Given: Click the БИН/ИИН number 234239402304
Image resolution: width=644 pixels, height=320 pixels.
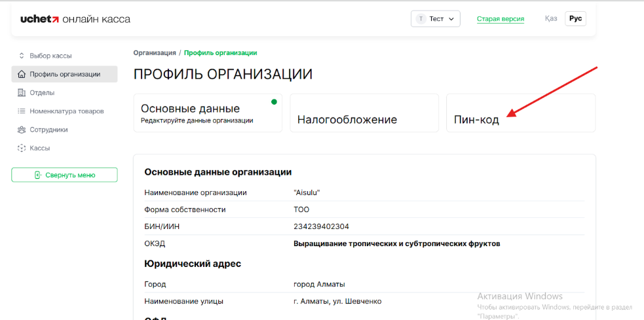Looking at the screenshot, I should (321, 226).
